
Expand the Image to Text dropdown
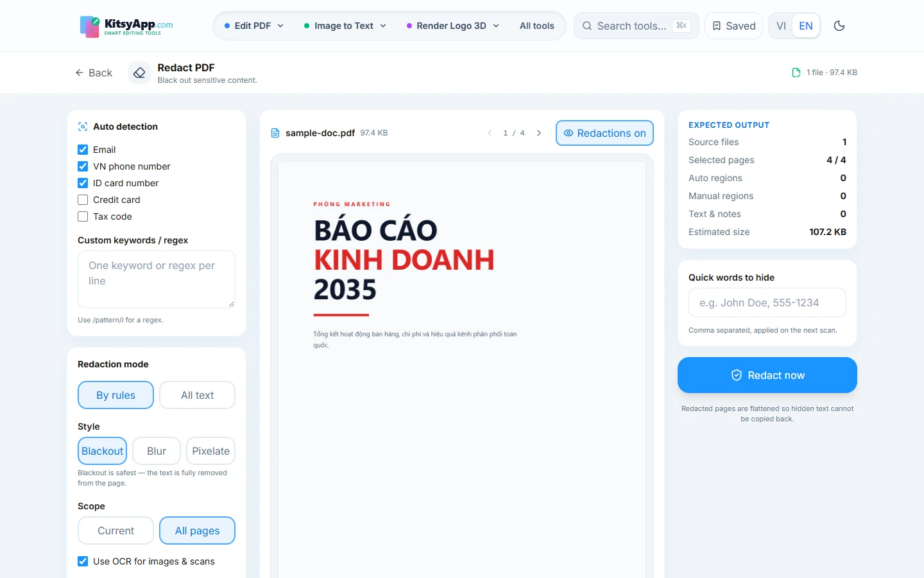pyautogui.click(x=345, y=26)
